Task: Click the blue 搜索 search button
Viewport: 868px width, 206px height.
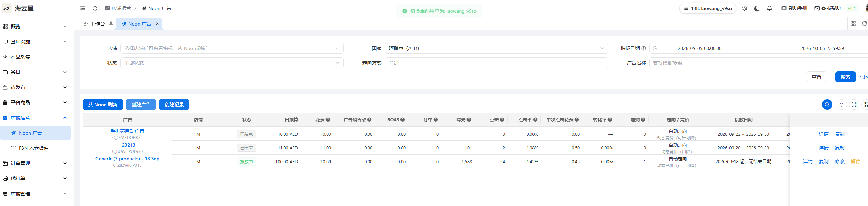Action: coord(845,77)
